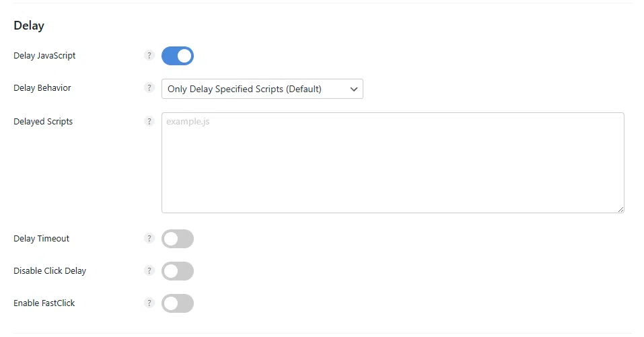Click the Enable FastClick label

44,303
